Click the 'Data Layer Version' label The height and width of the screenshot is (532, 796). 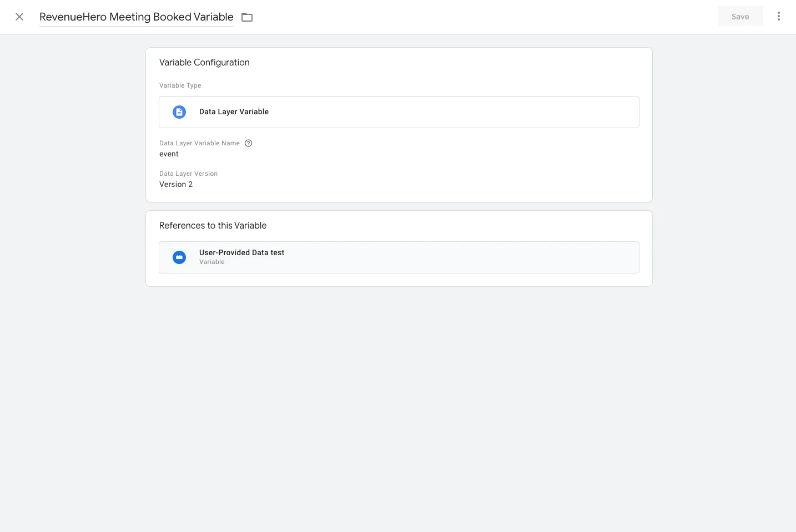(x=188, y=174)
